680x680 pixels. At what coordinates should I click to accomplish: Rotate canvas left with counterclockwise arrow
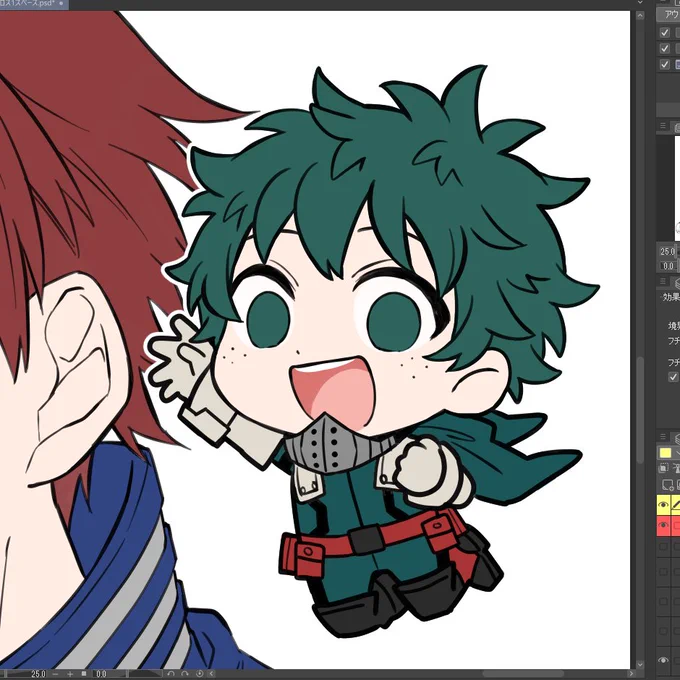click(171, 674)
